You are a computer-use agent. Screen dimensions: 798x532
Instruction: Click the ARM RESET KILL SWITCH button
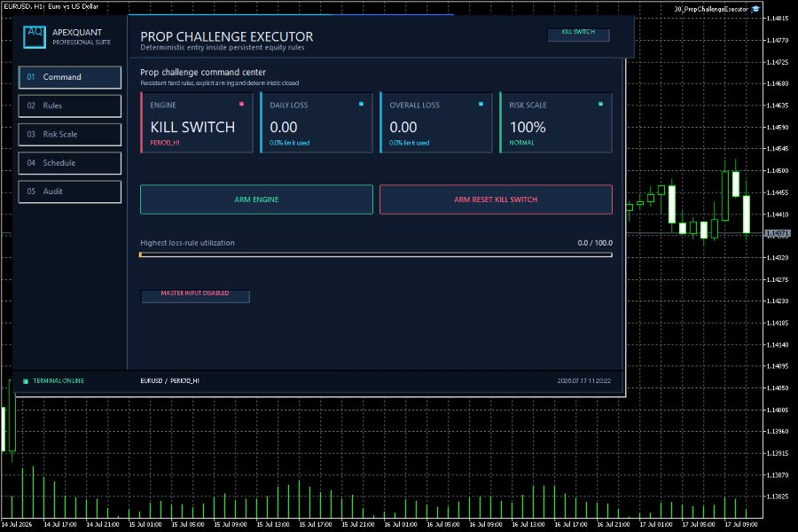(x=496, y=199)
